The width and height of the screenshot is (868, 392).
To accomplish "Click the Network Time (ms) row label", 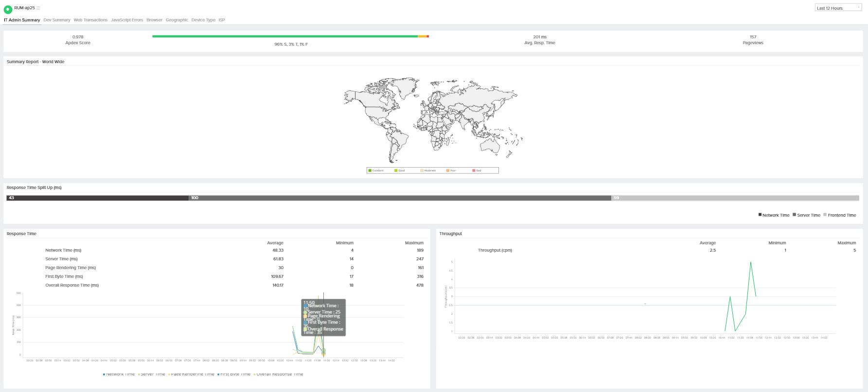I will click(63, 250).
